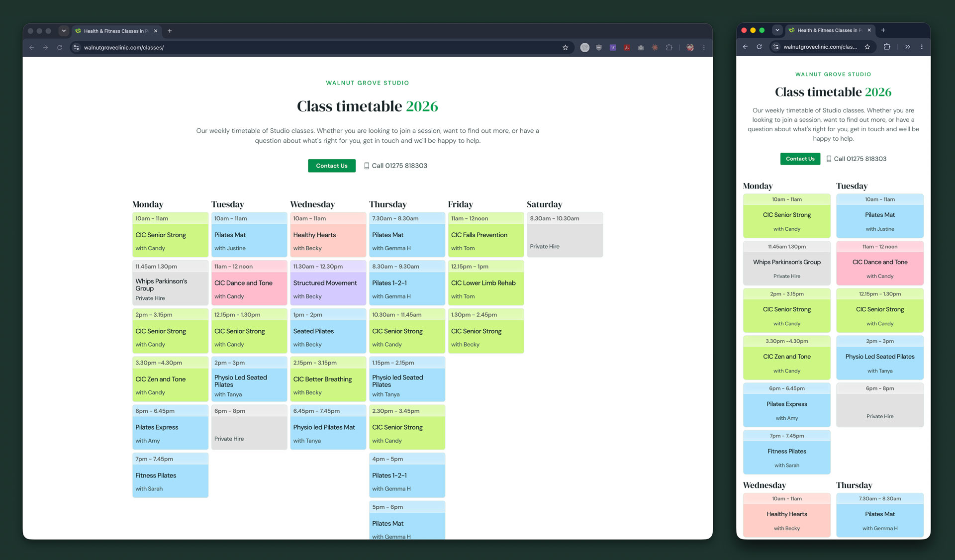Image resolution: width=955 pixels, height=560 pixels.
Task: Click the walnutgroveclinic.com address field in the left browser
Action: [x=318, y=48]
